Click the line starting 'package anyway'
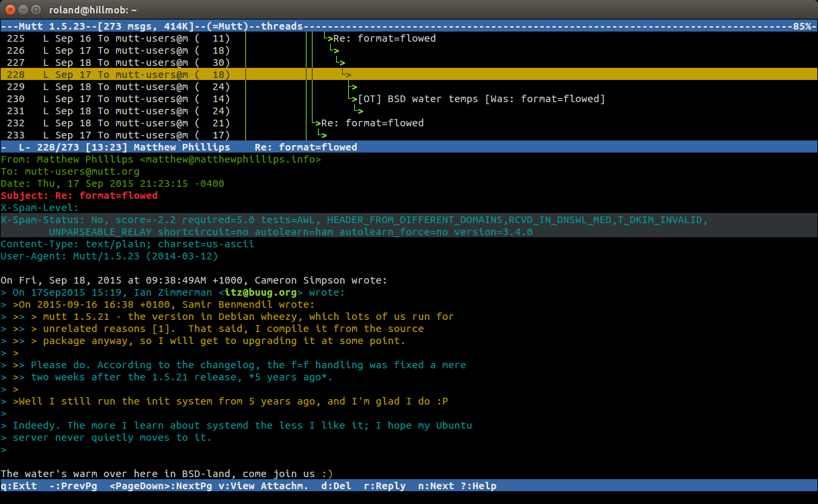 coord(203,341)
